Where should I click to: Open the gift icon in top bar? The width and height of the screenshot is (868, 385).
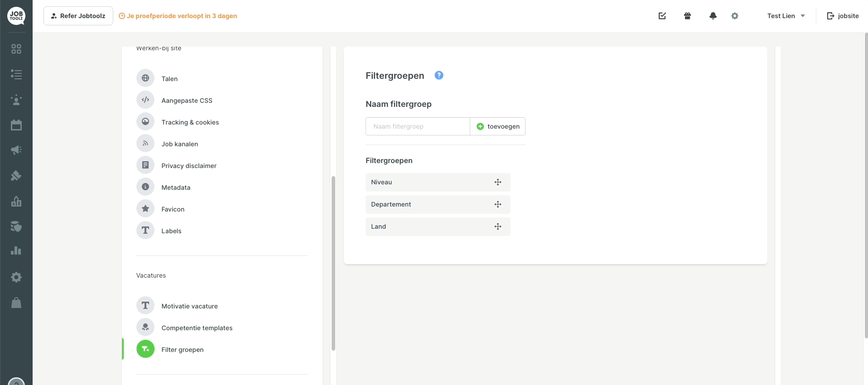tap(688, 16)
